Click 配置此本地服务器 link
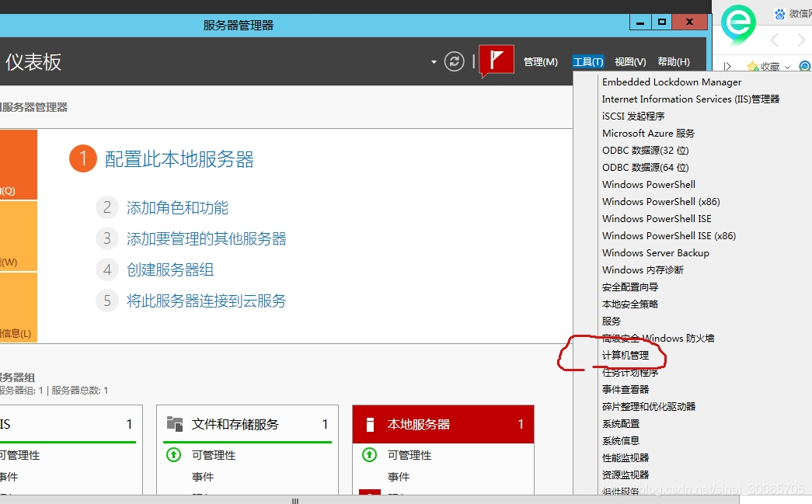The width and height of the screenshot is (812, 504). pyautogui.click(x=179, y=159)
